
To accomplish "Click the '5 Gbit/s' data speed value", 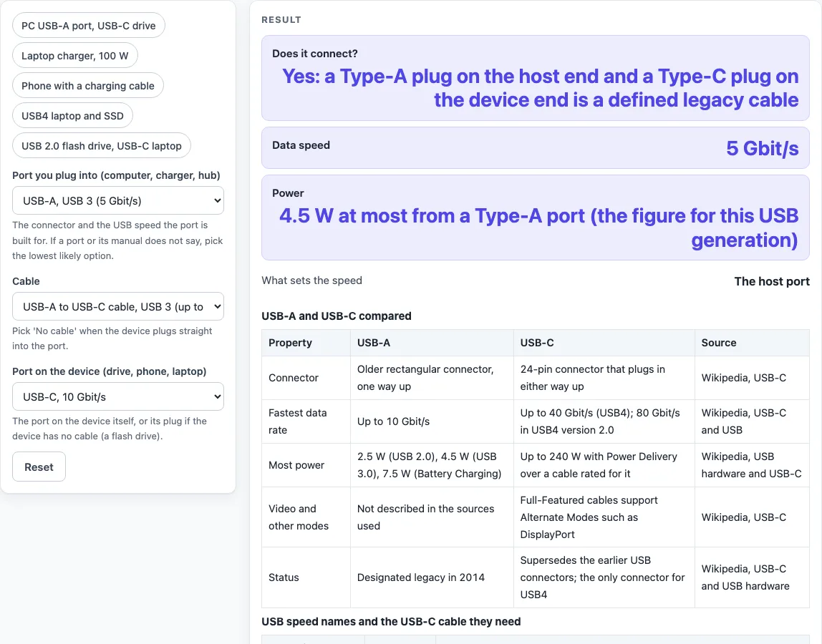I will (763, 148).
